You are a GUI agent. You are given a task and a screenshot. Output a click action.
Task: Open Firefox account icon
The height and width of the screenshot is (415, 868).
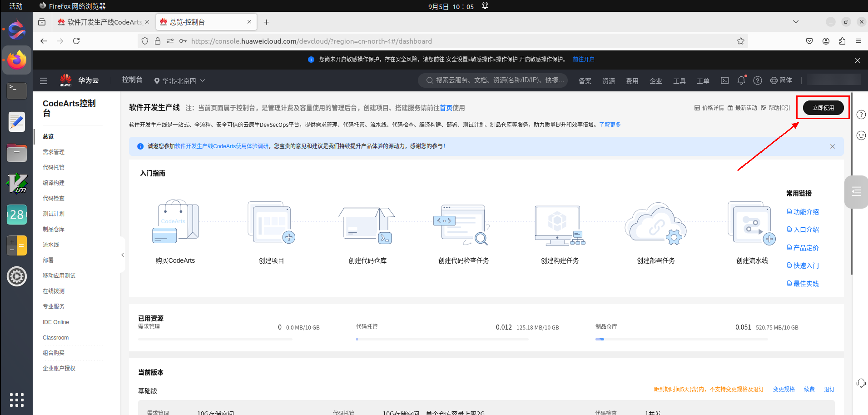tap(826, 41)
